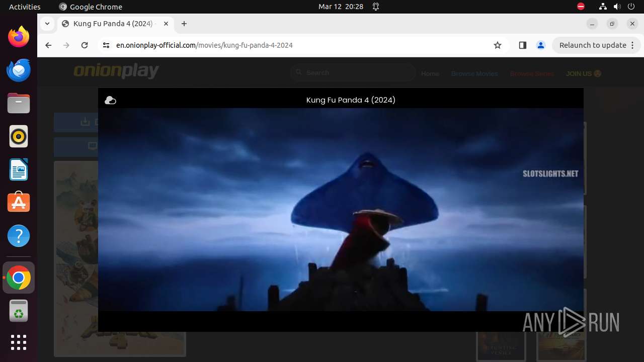644x362 pixels.
Task: Click the notification bell icon
Action: point(376,7)
